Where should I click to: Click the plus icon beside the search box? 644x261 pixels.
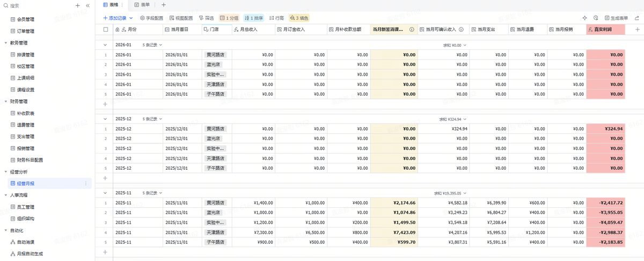point(78,5)
